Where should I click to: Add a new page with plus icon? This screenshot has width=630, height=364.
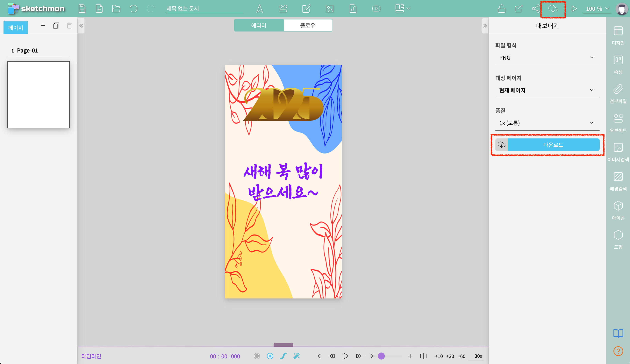43,25
